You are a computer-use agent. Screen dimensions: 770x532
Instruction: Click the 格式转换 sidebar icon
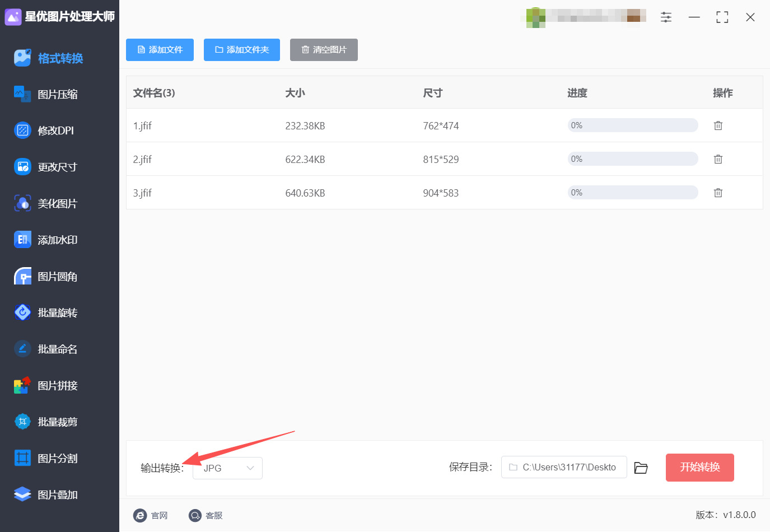22,58
